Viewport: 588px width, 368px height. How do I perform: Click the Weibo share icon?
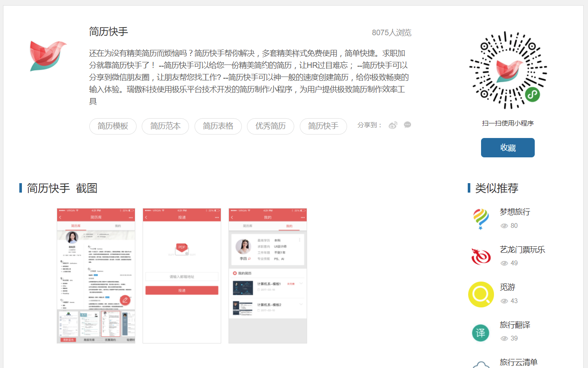[x=393, y=125]
